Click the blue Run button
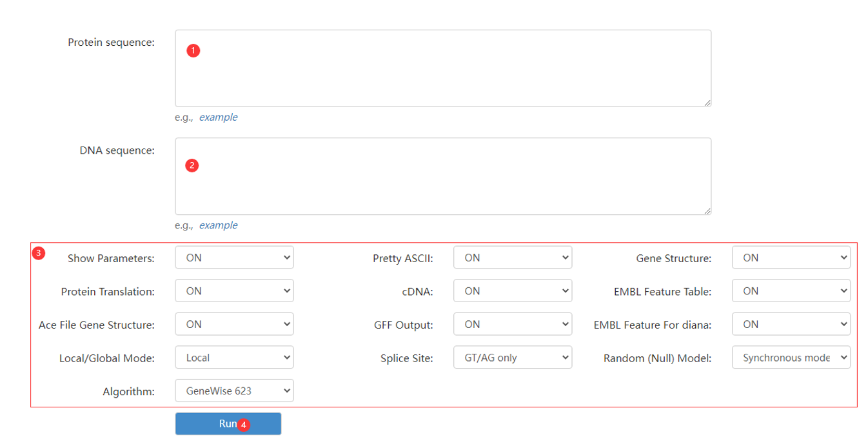 coord(228,424)
